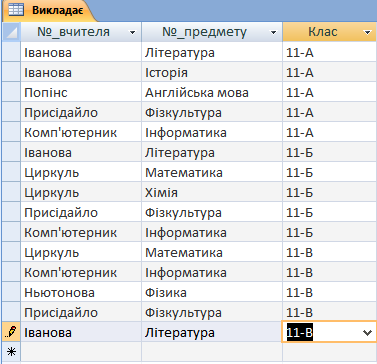The width and height of the screenshot is (377, 364).
Task: Click the Попінс teacher cell
Action: coord(81,92)
